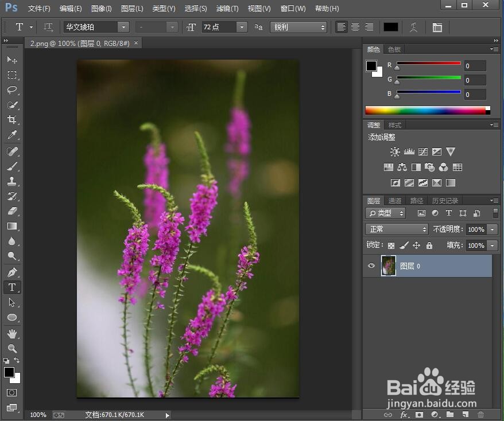This screenshot has height=421, width=504.
Task: Select the Move tool
Action: tap(12, 60)
